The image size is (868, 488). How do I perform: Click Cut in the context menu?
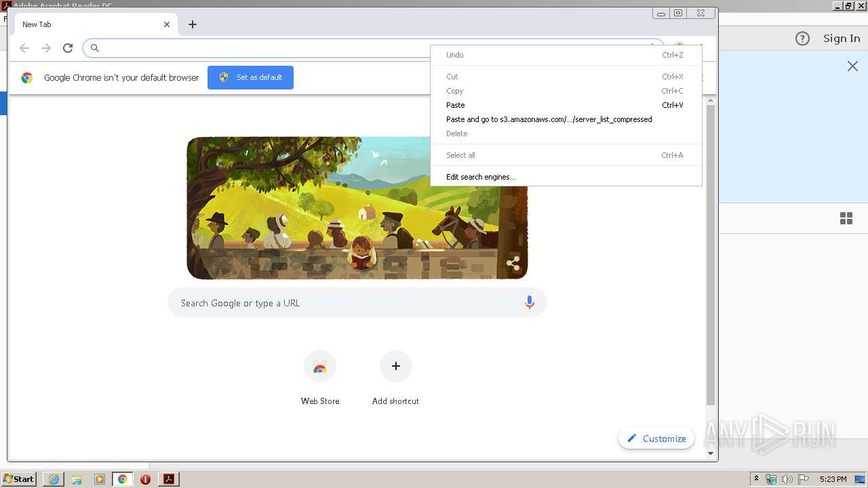[566, 77]
